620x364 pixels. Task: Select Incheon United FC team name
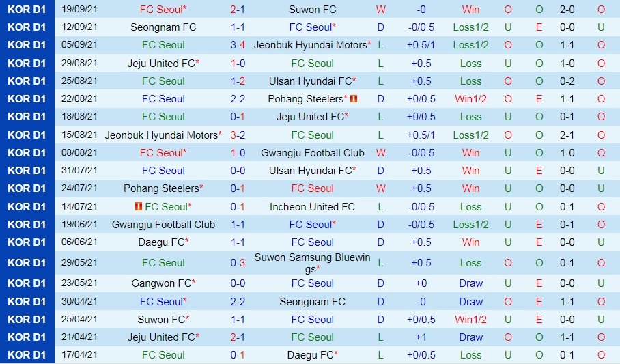(312, 206)
